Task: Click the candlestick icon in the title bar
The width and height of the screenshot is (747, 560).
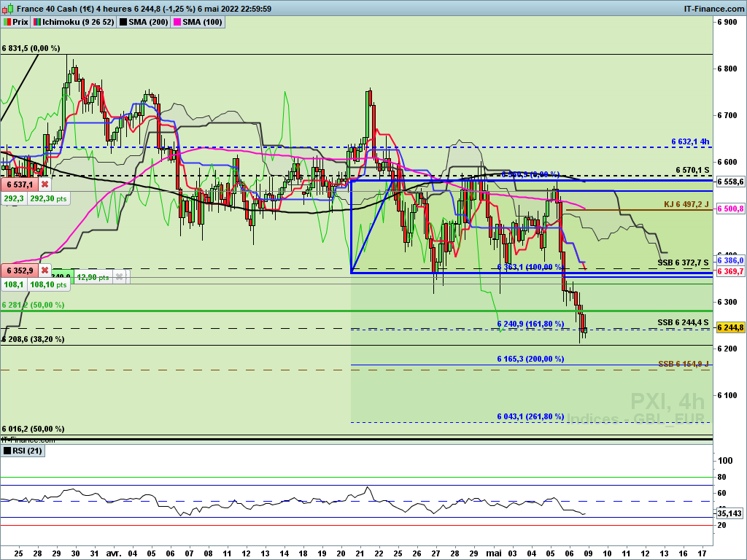Action: tap(7, 9)
